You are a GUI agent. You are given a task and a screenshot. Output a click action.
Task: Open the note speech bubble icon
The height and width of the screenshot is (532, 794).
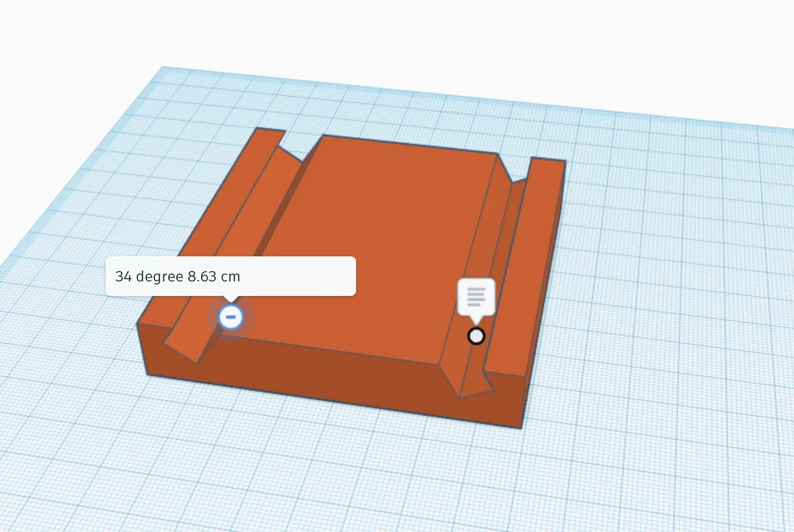(476, 297)
